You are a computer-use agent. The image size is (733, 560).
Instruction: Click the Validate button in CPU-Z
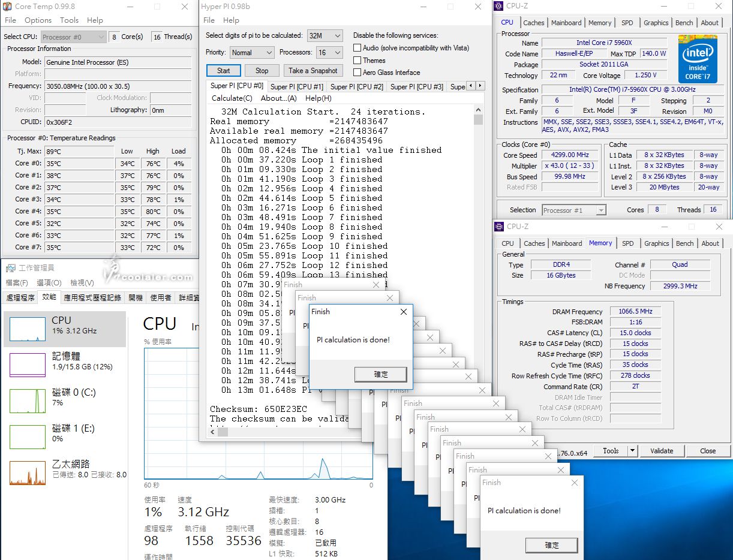662,451
